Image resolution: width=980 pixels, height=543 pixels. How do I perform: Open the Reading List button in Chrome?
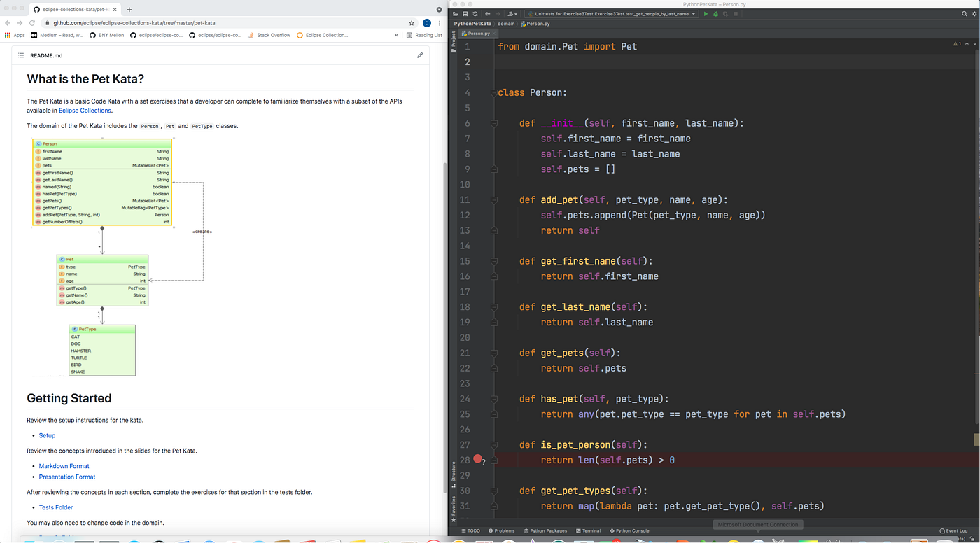click(424, 35)
